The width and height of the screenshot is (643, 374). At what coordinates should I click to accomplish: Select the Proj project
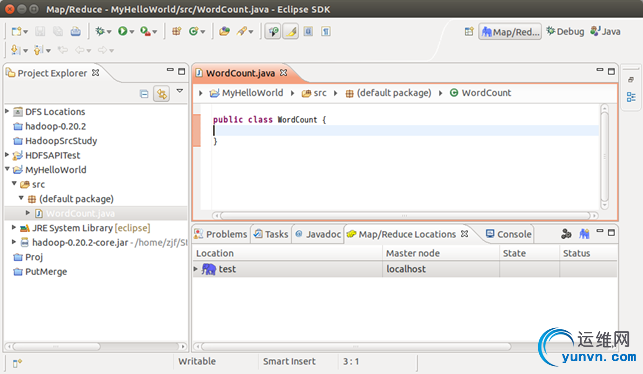click(34, 257)
